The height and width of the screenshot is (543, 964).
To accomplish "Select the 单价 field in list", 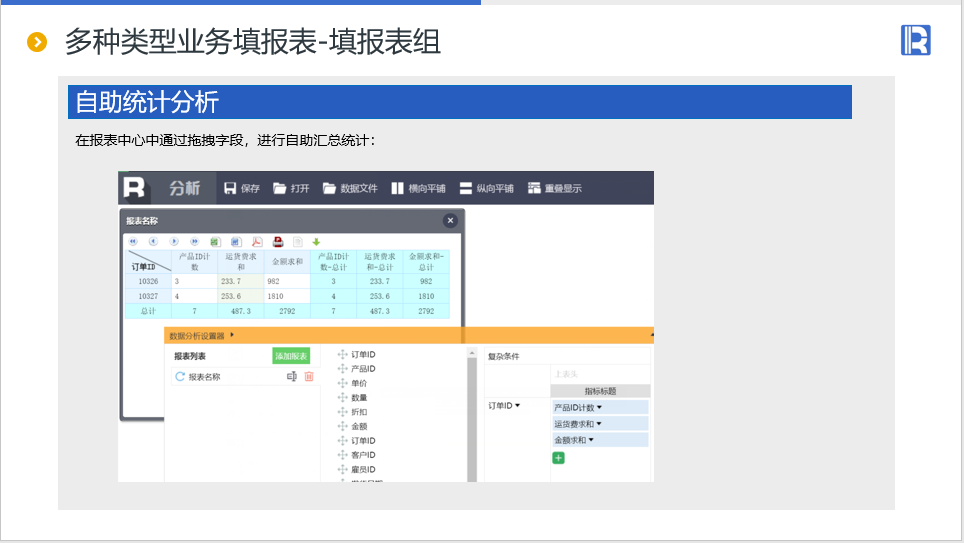I will [358, 383].
